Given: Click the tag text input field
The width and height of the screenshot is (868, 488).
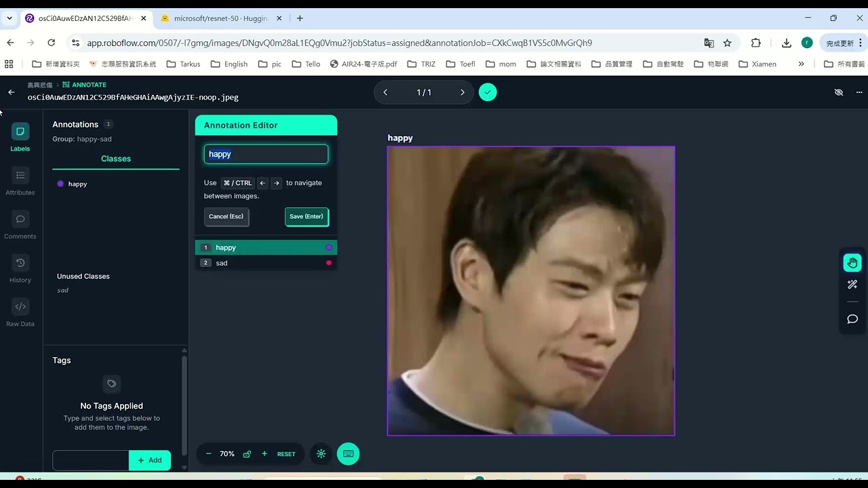Looking at the screenshot, I should coord(91,460).
